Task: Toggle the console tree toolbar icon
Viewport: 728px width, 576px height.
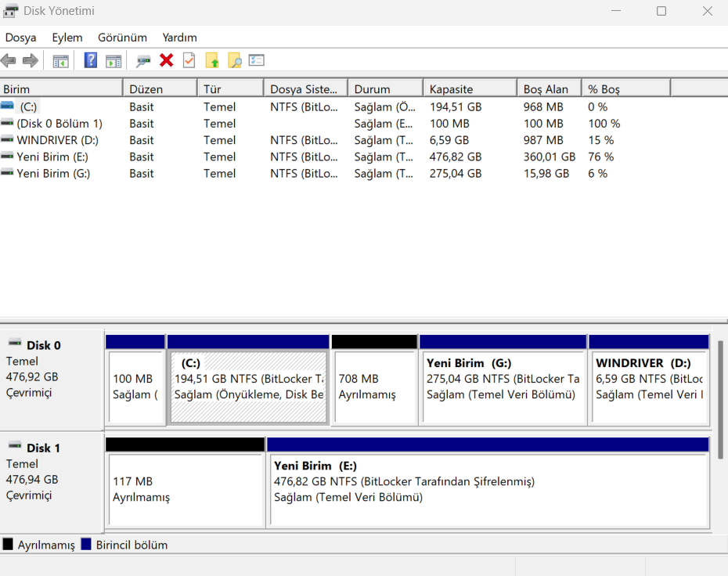Action: click(x=61, y=61)
